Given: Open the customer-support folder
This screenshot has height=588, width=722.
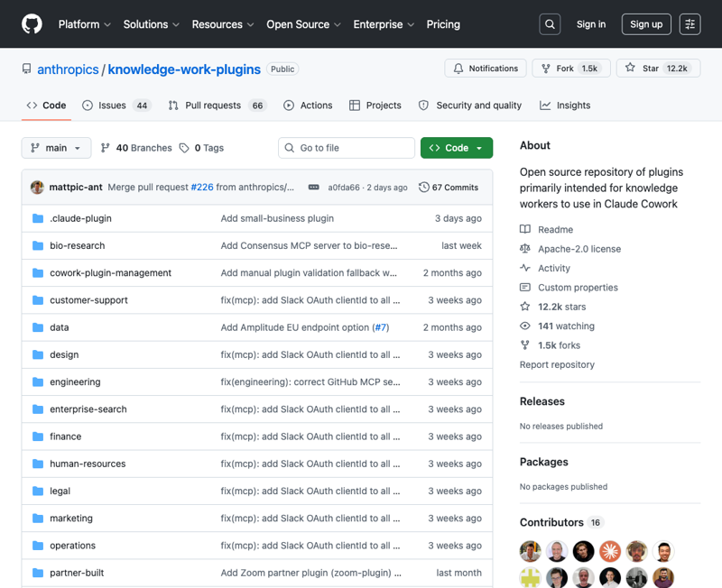Looking at the screenshot, I should point(88,300).
